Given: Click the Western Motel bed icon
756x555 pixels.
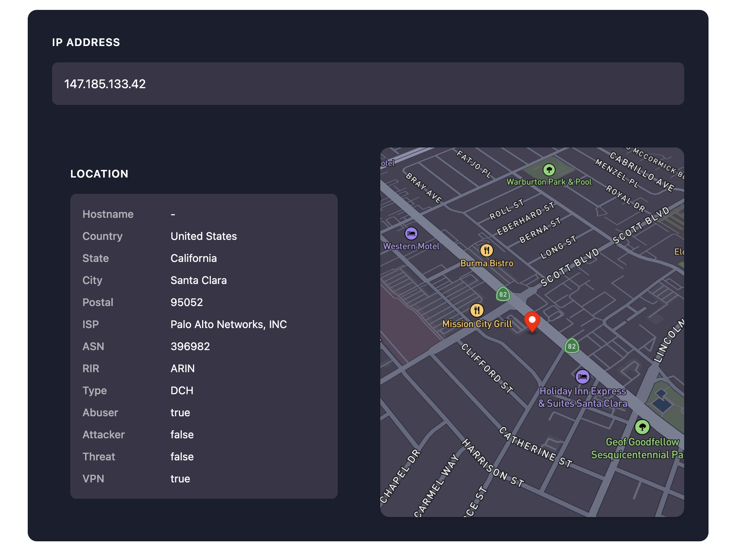Looking at the screenshot, I should coord(411,233).
